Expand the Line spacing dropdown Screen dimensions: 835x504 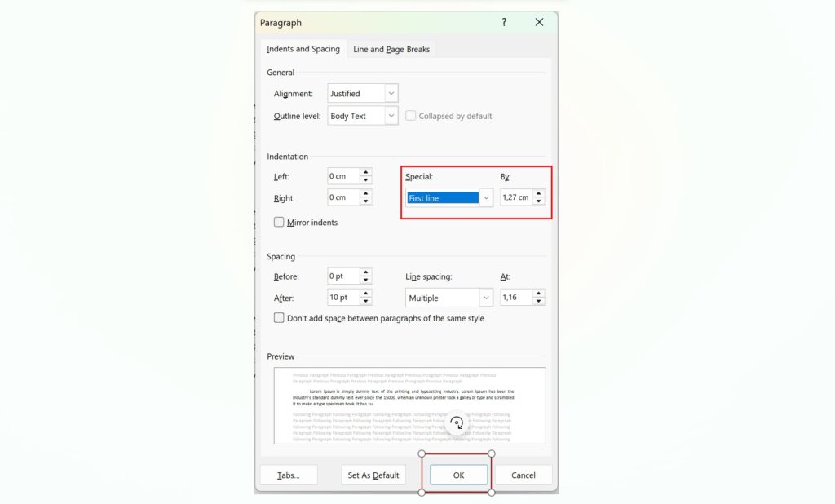[x=486, y=298]
